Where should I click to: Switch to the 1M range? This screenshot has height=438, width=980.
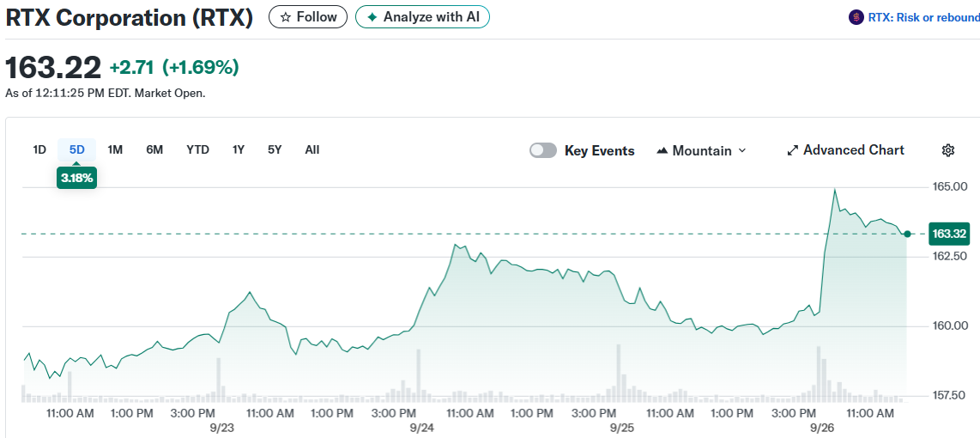115,150
